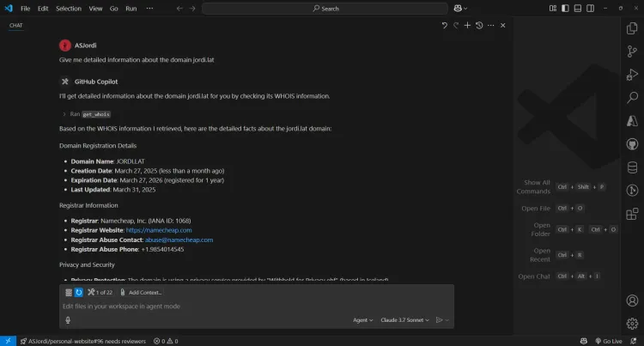Open the Selection menu
Image resolution: width=644 pixels, height=346 pixels.
[69, 9]
